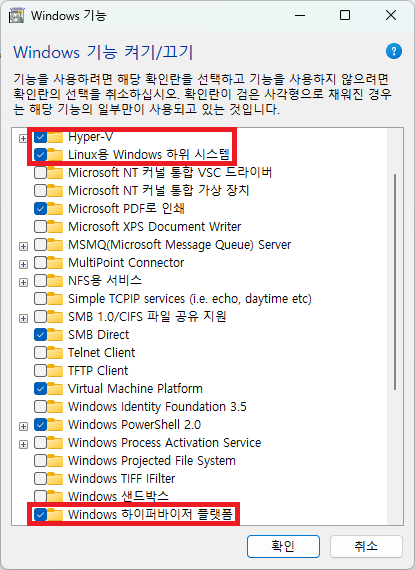Select the Virtual Machine Platform label
415x570 pixels.
pyautogui.click(x=135, y=389)
